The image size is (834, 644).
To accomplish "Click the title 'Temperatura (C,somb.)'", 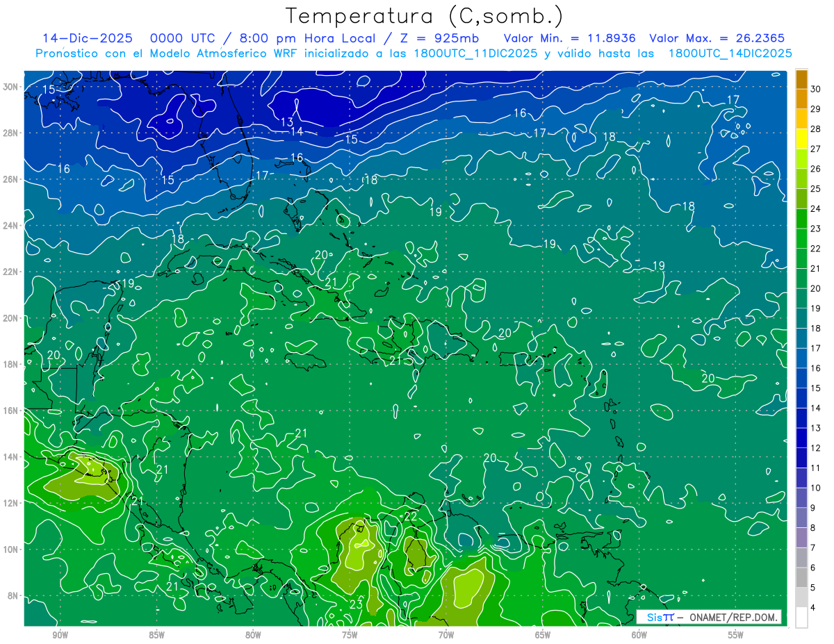I will pos(425,17).
